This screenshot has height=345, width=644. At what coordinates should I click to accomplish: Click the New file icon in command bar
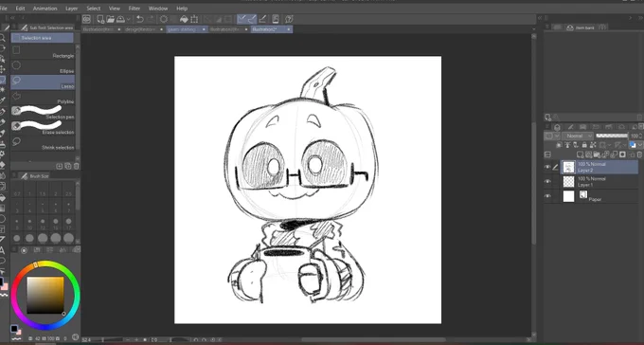point(100,19)
